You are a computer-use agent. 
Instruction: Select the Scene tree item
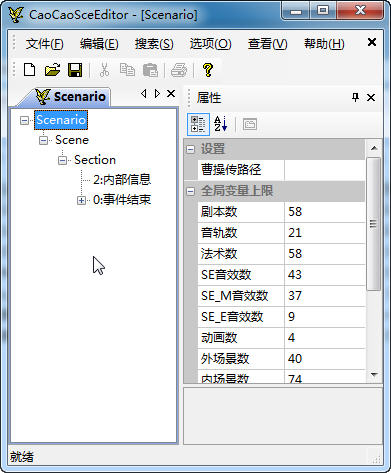pos(72,140)
